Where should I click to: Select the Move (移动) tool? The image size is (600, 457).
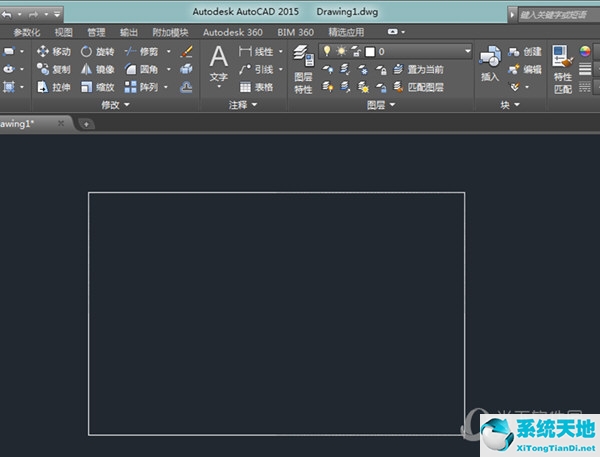[53, 51]
